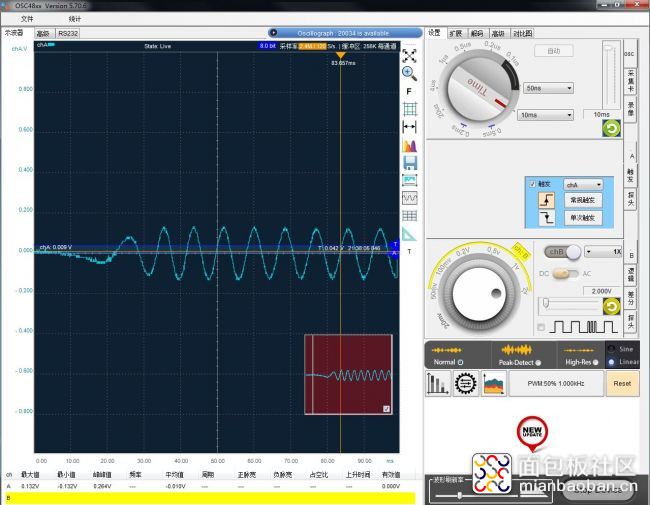The width and height of the screenshot is (650, 505).
Task: Click the fit-to-screen arrows icon
Action: tap(409, 56)
